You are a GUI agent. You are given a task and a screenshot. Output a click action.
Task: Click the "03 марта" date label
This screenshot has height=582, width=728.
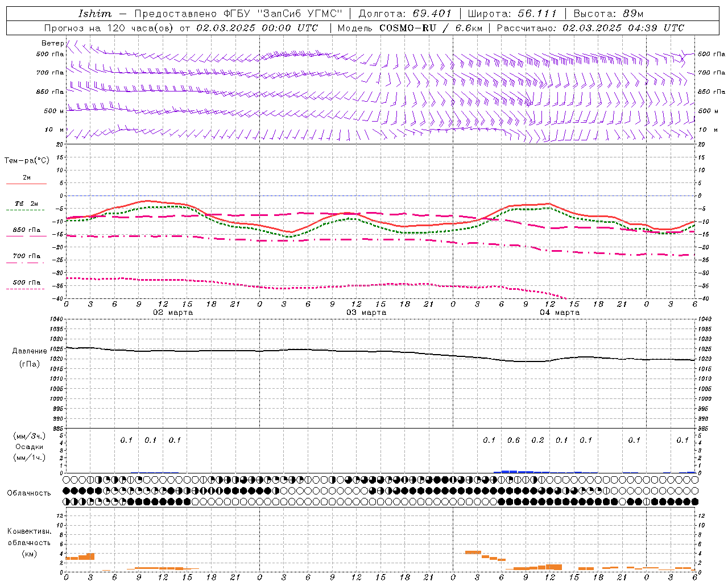[366, 313]
